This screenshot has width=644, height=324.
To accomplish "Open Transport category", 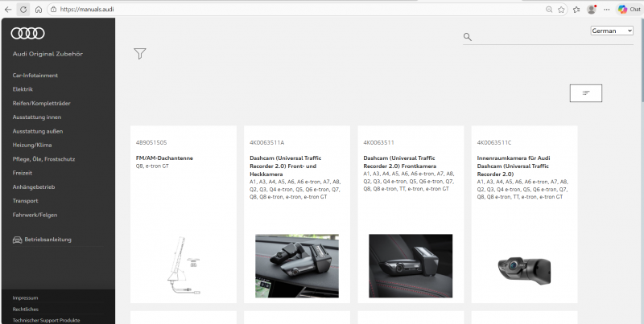I will click(25, 201).
